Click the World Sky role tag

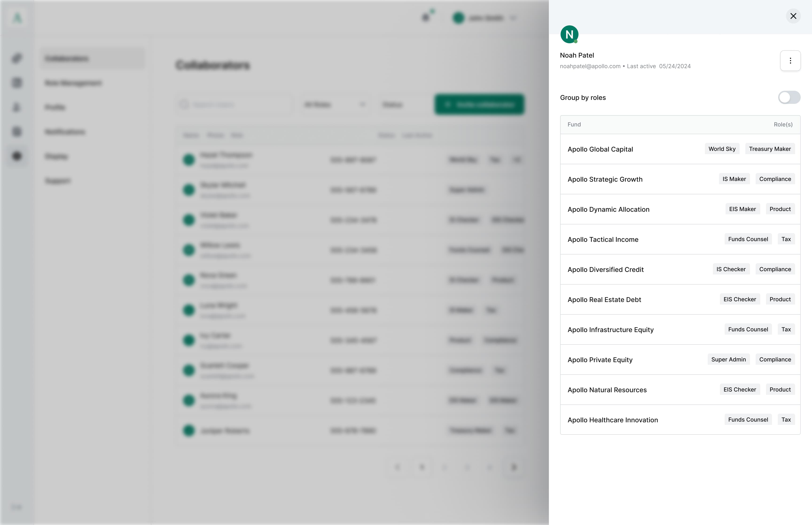pyautogui.click(x=722, y=149)
